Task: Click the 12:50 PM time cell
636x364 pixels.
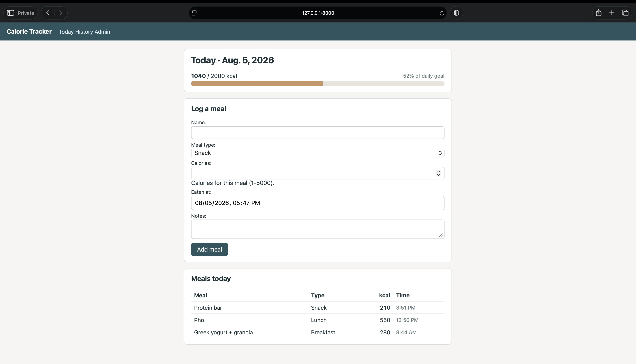Action: [x=407, y=320]
